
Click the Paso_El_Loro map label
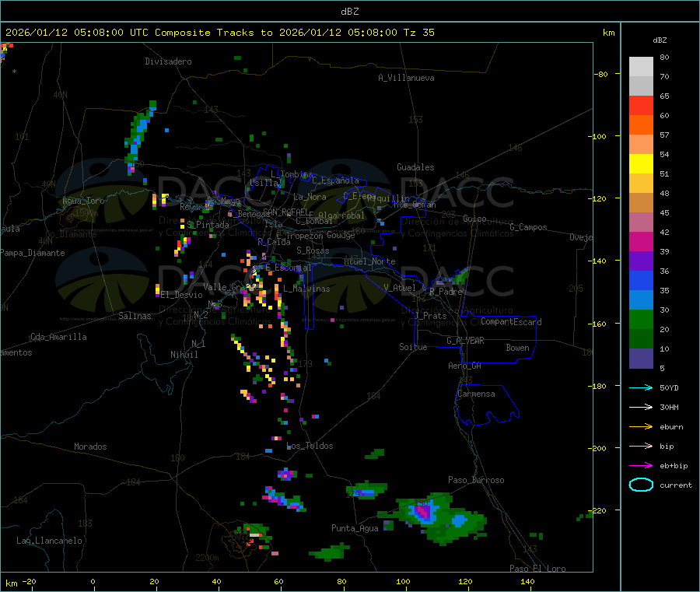pos(537,569)
